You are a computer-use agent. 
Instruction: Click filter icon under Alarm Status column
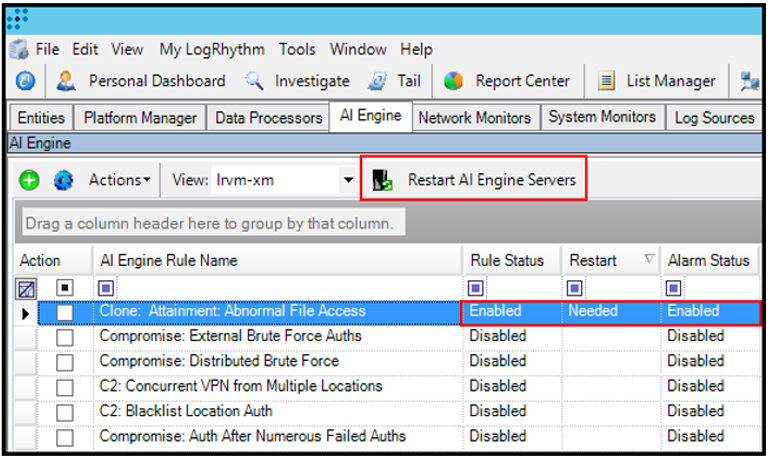point(673,288)
